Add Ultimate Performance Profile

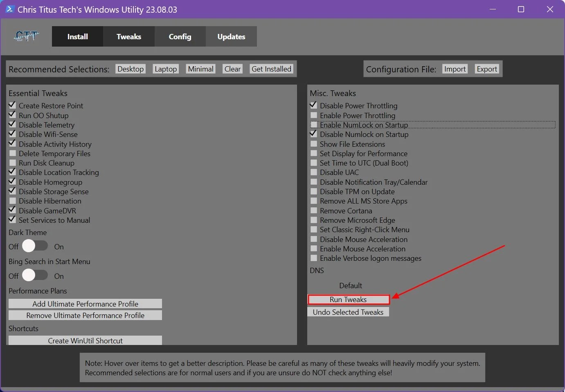pyautogui.click(x=85, y=303)
